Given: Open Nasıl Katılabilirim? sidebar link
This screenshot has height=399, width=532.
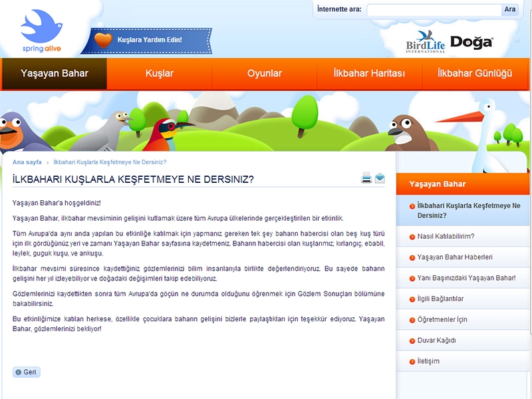Looking at the screenshot, I should (x=446, y=236).
